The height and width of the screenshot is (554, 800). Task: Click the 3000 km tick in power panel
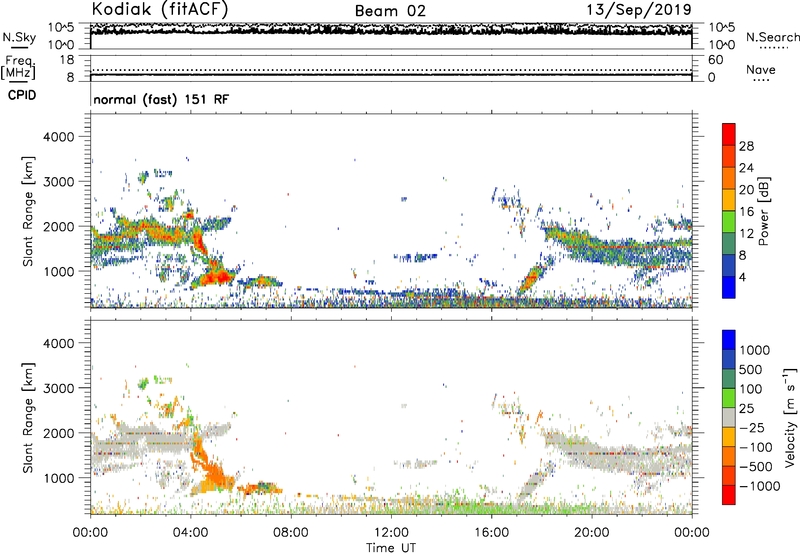[x=58, y=182]
